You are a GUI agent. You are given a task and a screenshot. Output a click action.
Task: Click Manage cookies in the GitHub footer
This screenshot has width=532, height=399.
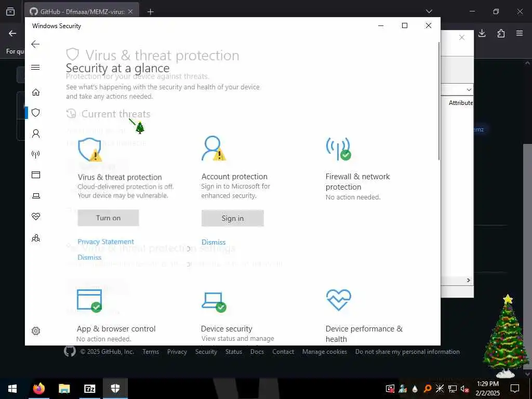325,352
